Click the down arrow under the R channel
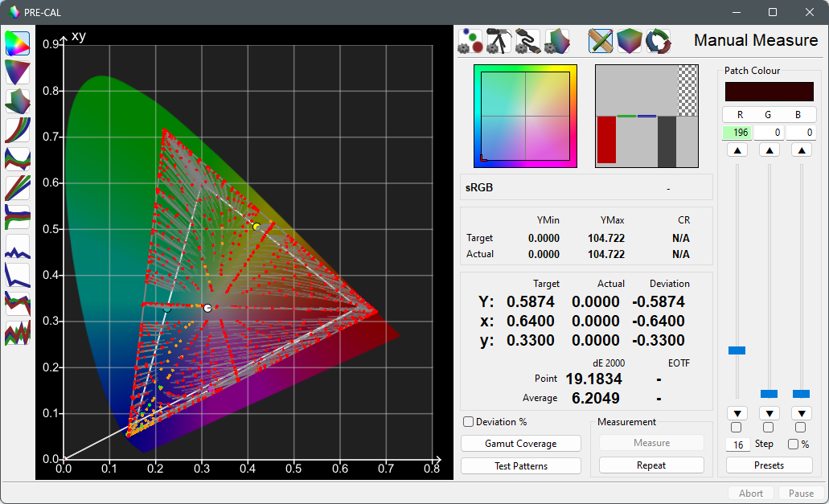 point(737,412)
